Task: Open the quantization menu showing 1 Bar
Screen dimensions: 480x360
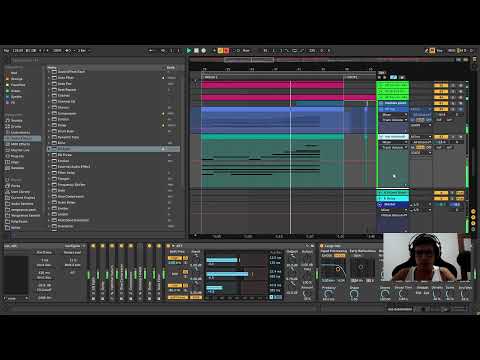Action: (83, 51)
